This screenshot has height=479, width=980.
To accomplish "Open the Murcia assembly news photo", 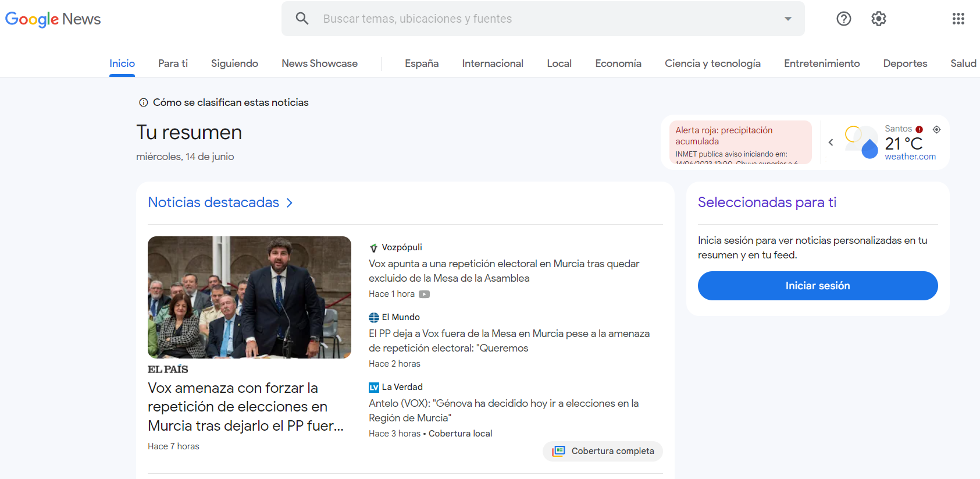I will pyautogui.click(x=250, y=297).
